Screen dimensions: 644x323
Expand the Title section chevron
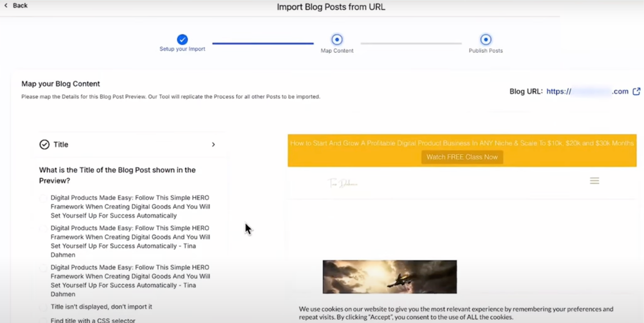pos(213,145)
